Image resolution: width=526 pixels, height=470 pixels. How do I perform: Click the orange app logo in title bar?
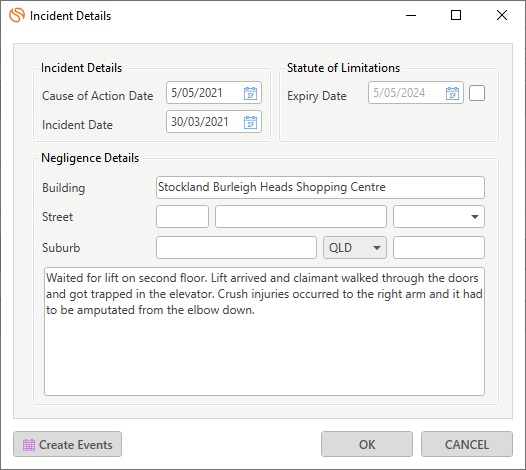(17, 15)
